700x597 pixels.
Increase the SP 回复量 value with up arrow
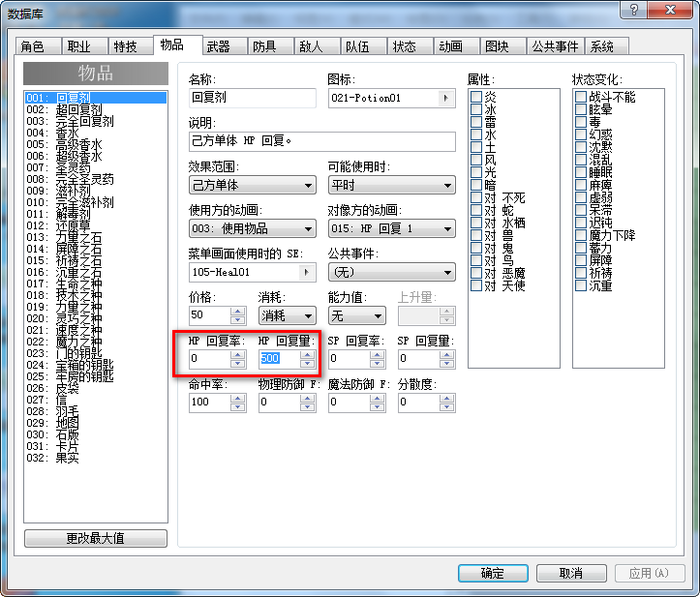point(447,355)
